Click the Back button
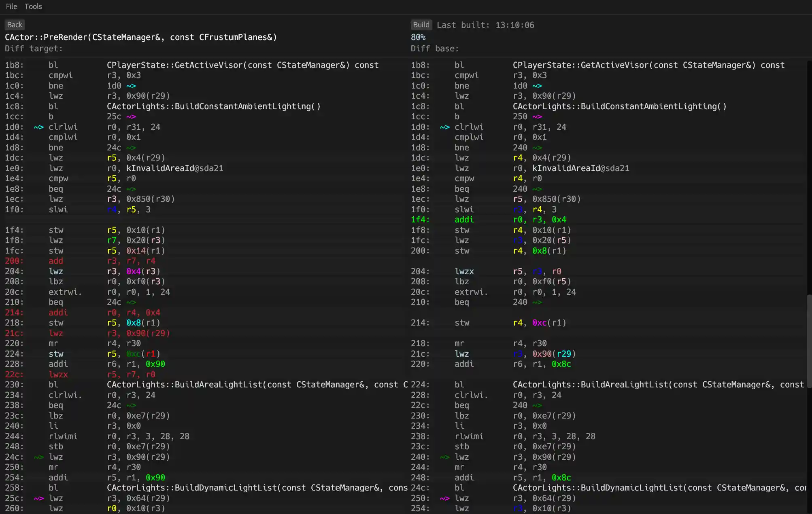 pos(14,24)
